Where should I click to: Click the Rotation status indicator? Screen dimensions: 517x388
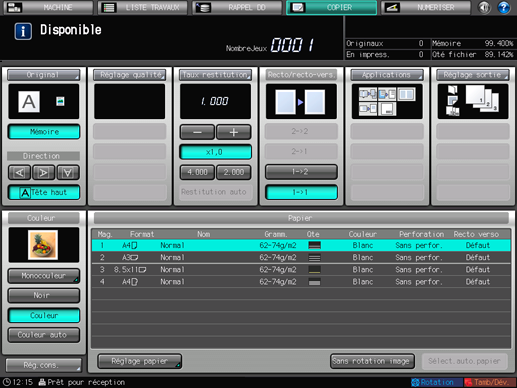436,382
